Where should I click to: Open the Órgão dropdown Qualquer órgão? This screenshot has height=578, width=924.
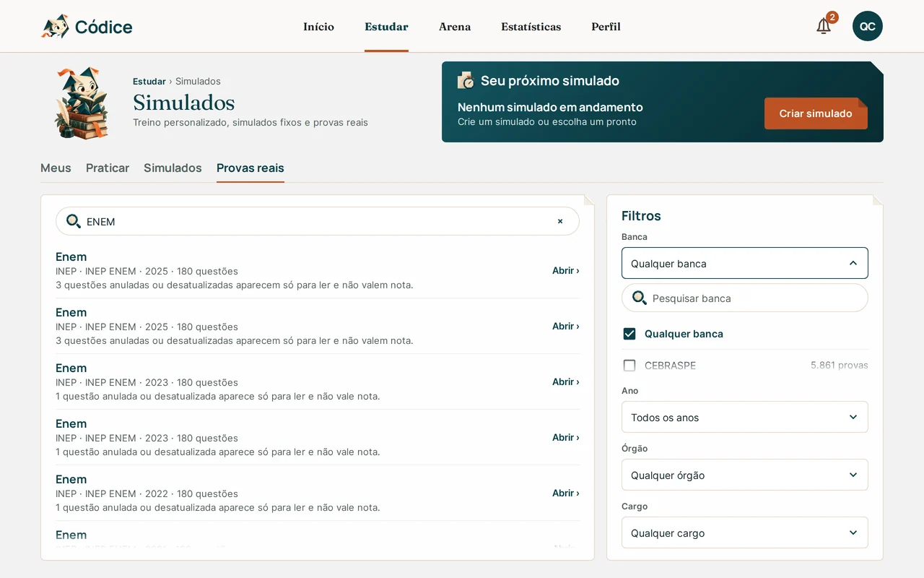[745, 475]
